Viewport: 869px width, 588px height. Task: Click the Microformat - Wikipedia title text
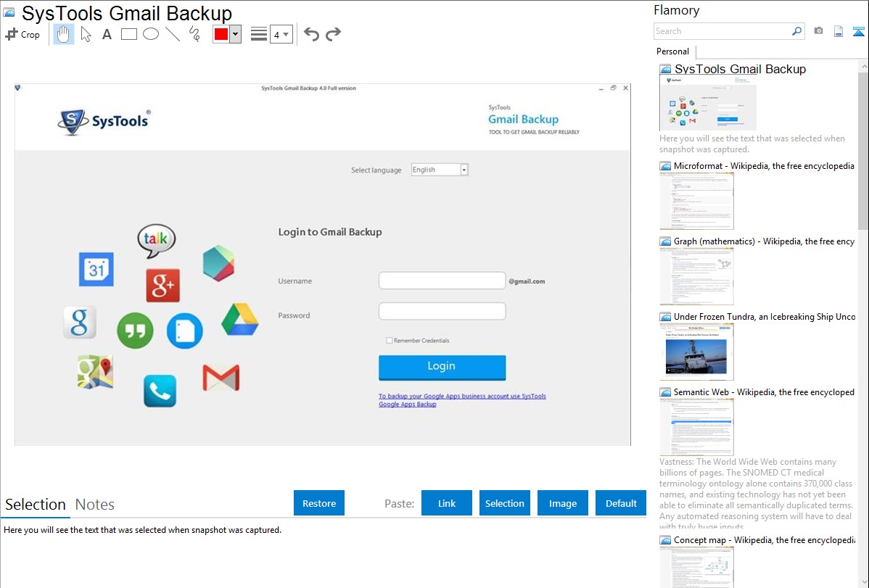(x=764, y=166)
